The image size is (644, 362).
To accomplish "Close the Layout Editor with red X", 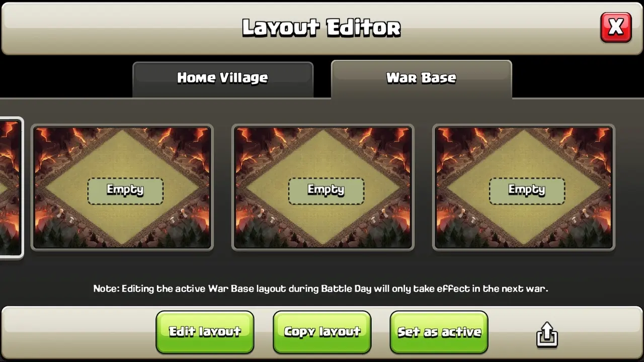I will tap(616, 27).
